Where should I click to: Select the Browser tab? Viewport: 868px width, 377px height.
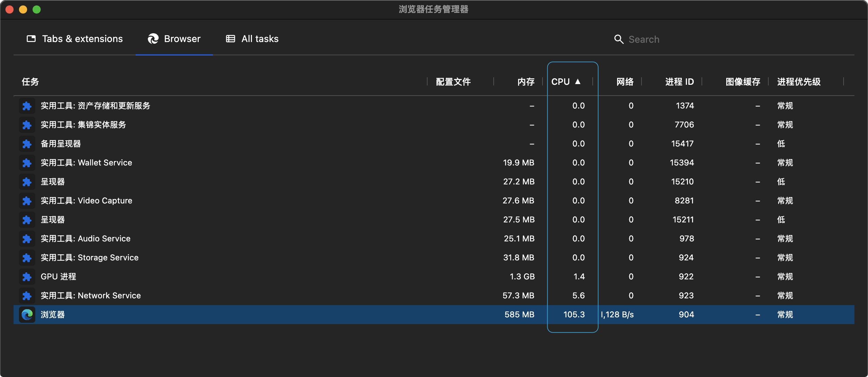click(x=174, y=39)
